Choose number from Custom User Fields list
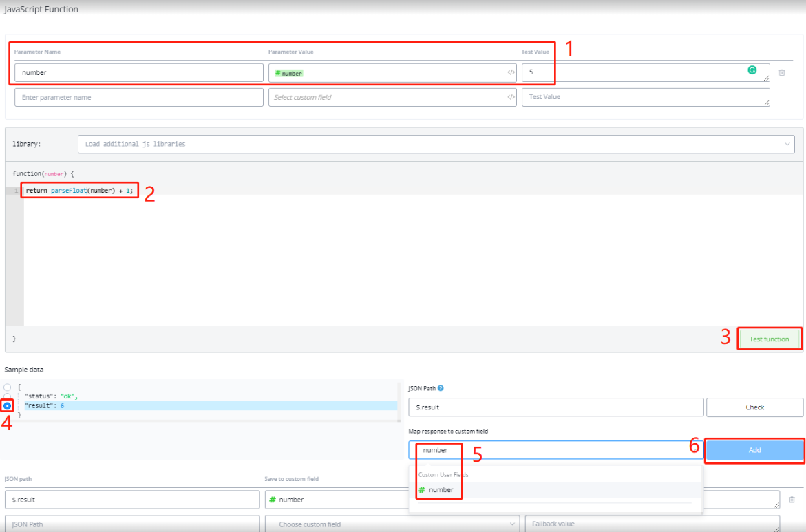This screenshot has width=806, height=532. click(441, 490)
